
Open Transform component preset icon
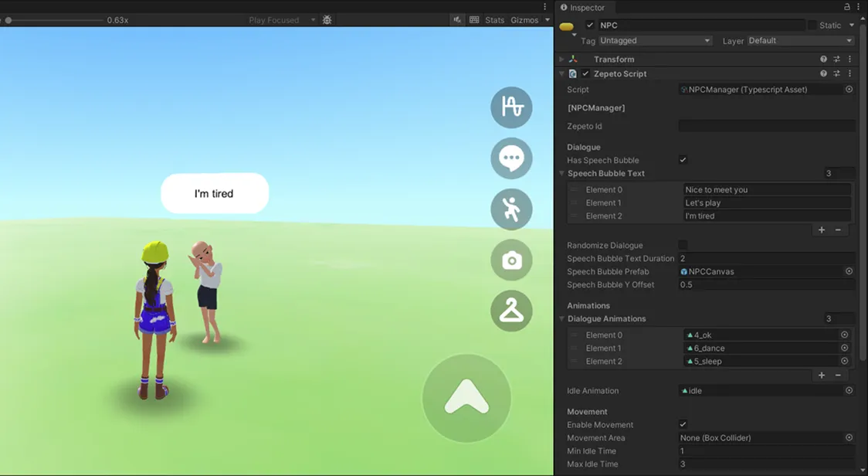[x=837, y=59]
